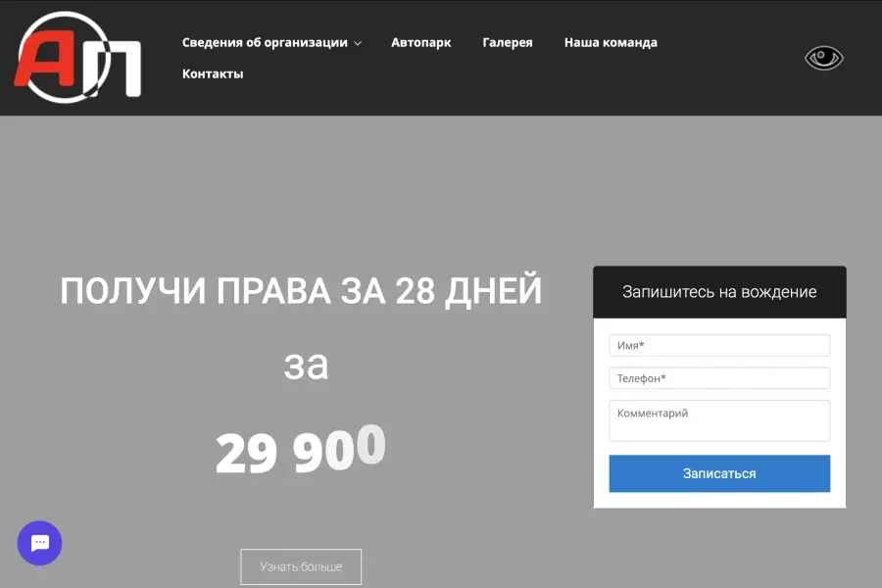
Task: Focus the Телефон input field
Action: coord(719,378)
